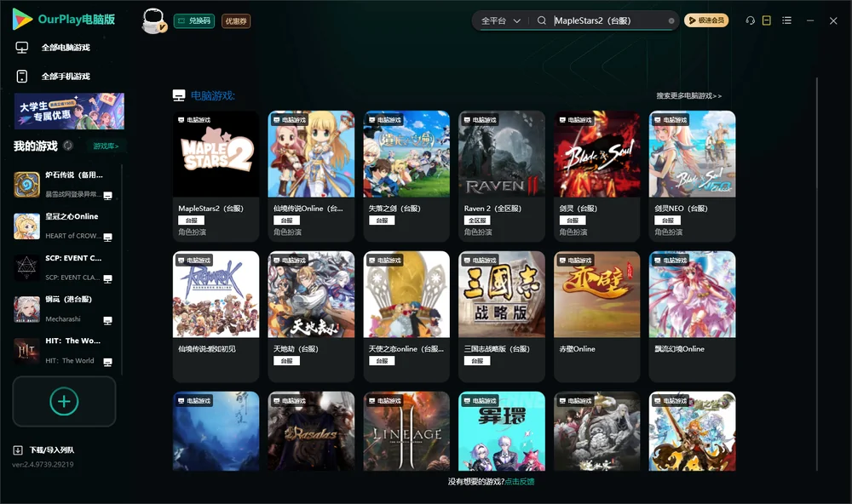The width and height of the screenshot is (852, 504).
Task: Click the add game plus button
Action: click(x=64, y=401)
